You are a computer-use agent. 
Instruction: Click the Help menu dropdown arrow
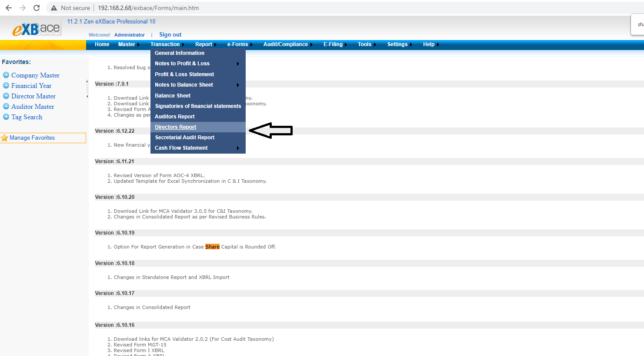pyautogui.click(x=438, y=45)
